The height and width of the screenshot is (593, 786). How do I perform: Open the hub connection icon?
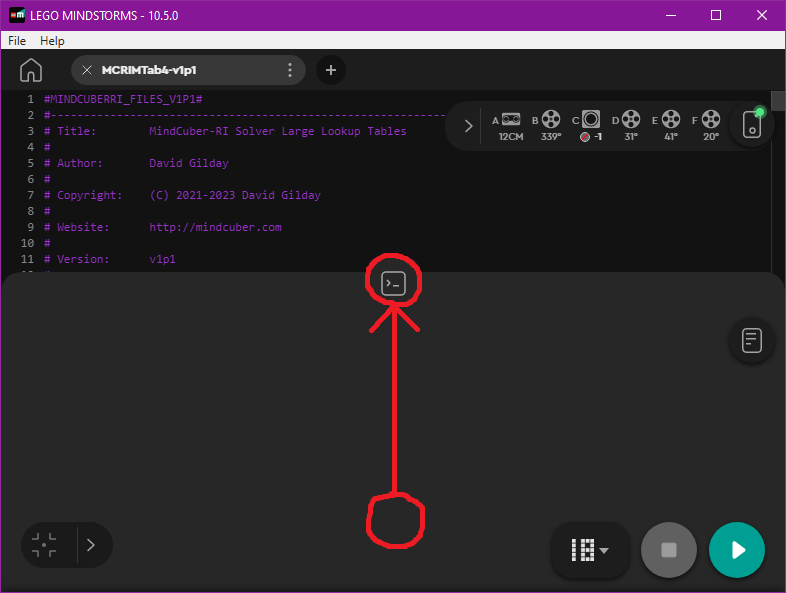(x=752, y=126)
